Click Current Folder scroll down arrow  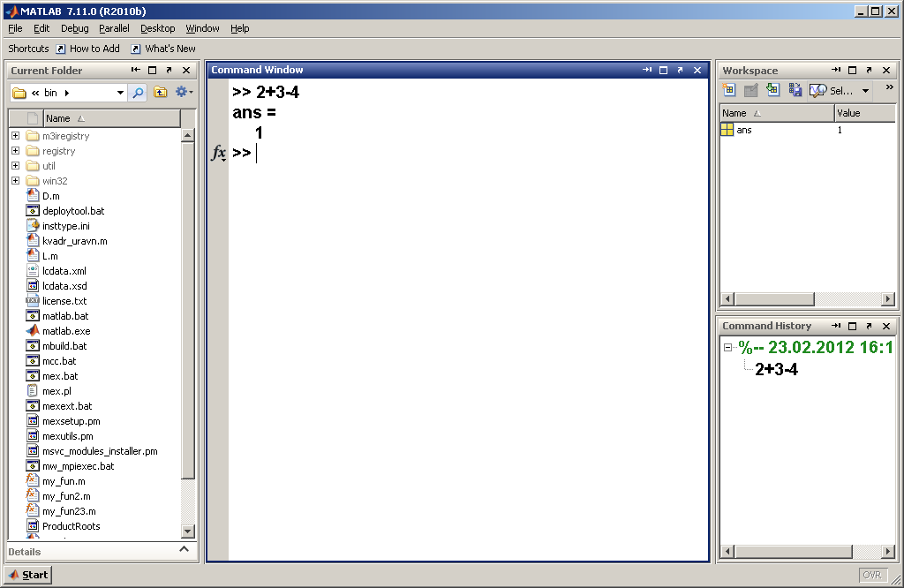(188, 531)
